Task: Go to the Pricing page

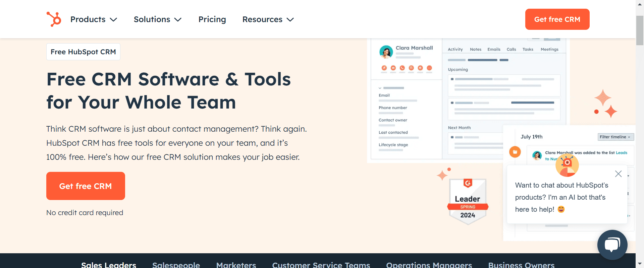Action: [x=212, y=19]
